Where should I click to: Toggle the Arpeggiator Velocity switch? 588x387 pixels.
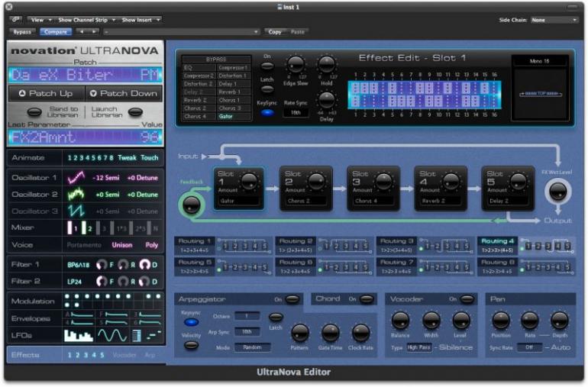pyautogui.click(x=191, y=345)
